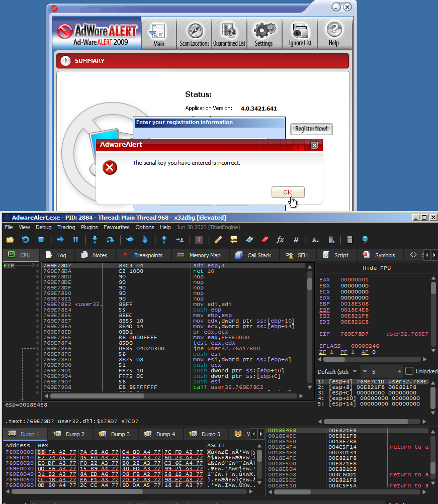Toggle the Unlocked checkbox
This screenshot has height=504, width=438.
point(409,371)
